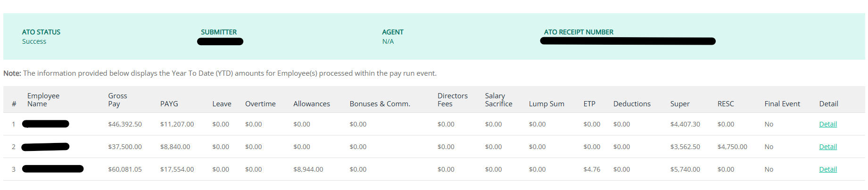Open the Detail link for employee 2
The height and width of the screenshot is (190, 868).
pos(828,147)
